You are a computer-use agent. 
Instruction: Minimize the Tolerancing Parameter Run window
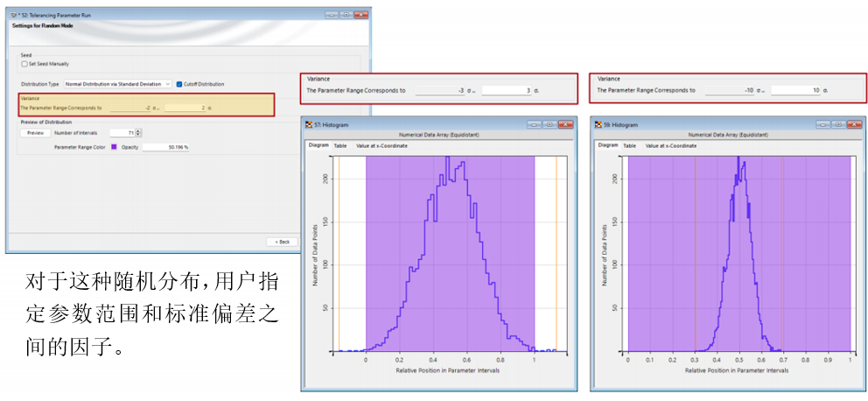point(332,15)
